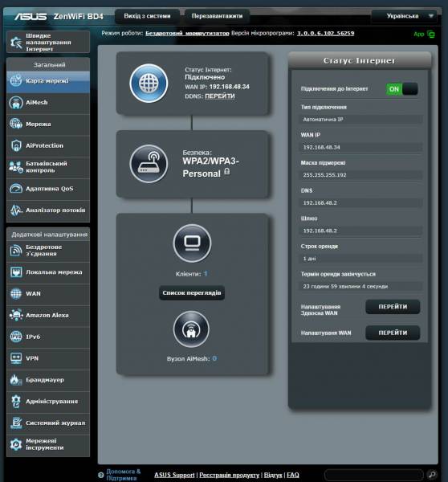The height and width of the screenshot is (482, 448).
Task: Open the Карта мережі menu item
Action: [48, 81]
